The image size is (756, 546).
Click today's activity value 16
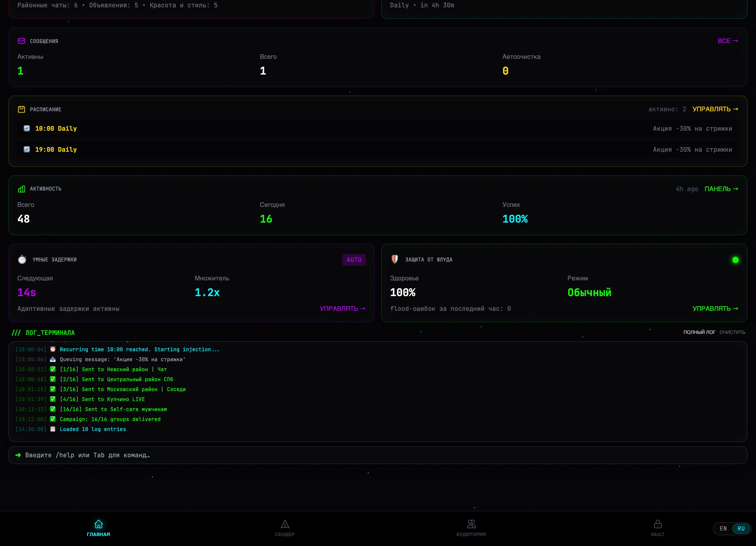pyautogui.click(x=266, y=219)
